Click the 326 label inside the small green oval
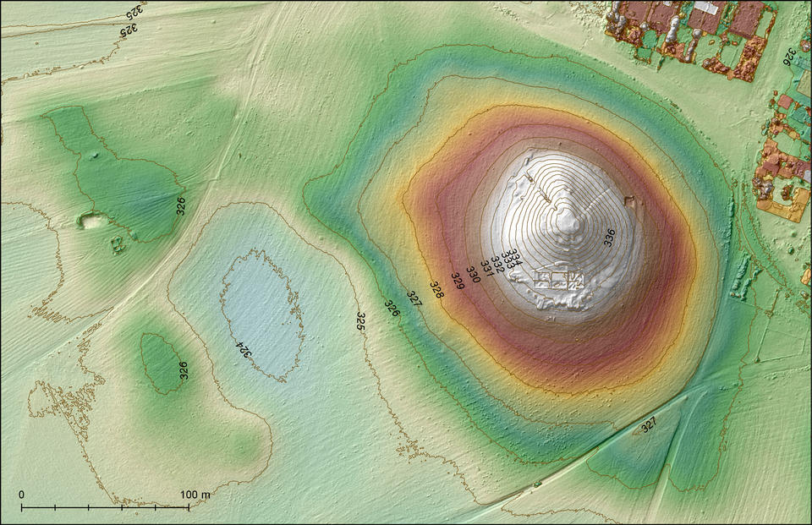Image resolution: width=812 pixels, height=525 pixels. click(184, 370)
